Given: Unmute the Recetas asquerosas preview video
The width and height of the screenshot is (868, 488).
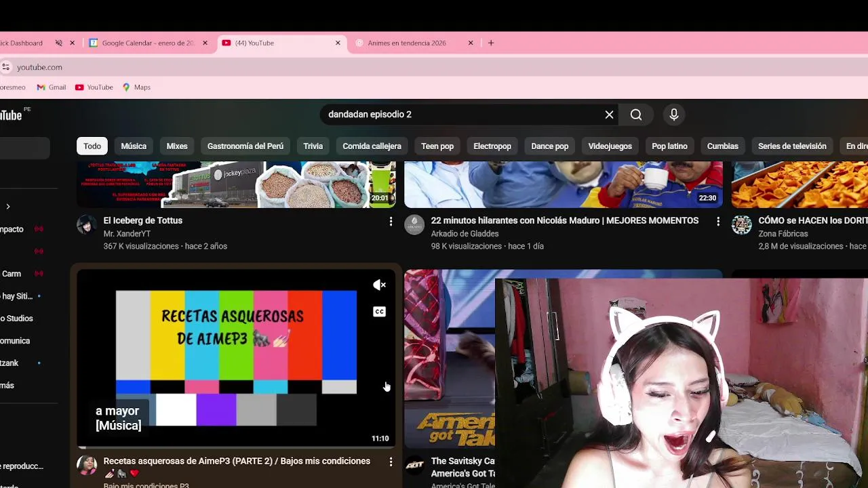Looking at the screenshot, I should [379, 285].
